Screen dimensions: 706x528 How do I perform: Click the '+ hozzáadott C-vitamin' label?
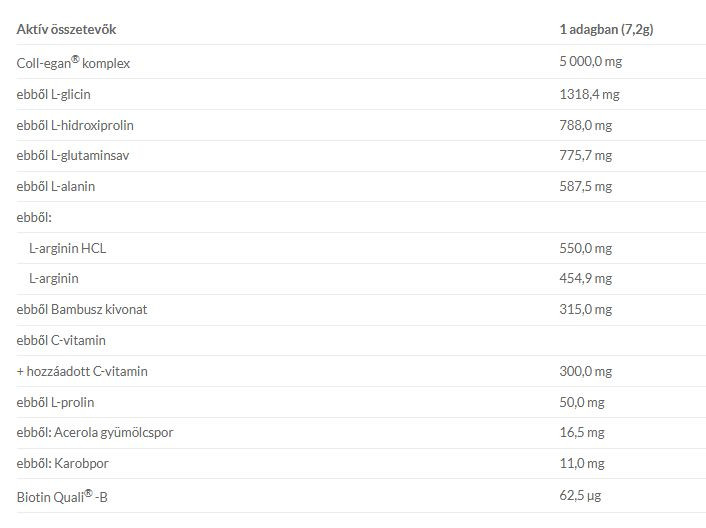pyautogui.click(x=82, y=371)
